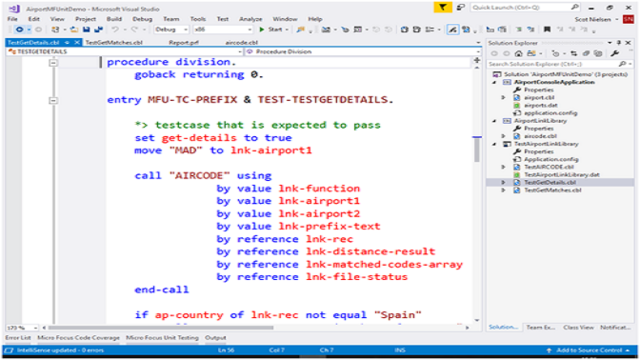Click the Properties wrench in Solution Explorer toolbar
Screen dimensions: 640x360
tap(615, 53)
